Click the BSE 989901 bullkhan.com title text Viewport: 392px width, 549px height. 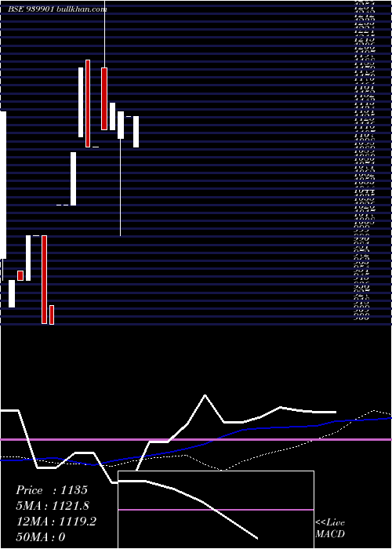coord(57,9)
